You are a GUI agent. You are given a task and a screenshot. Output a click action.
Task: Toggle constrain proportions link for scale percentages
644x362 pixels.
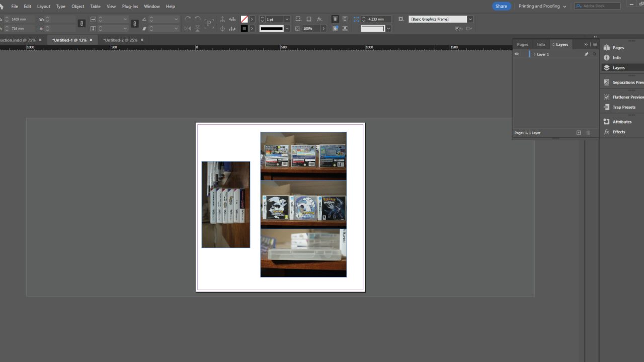(134, 24)
